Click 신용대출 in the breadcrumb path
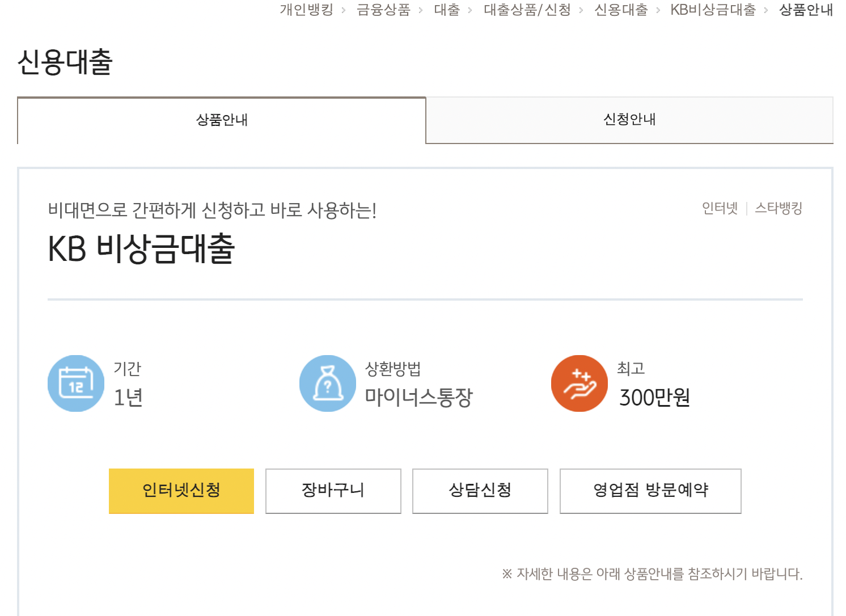Viewport: 846px width, 616px height. coord(621,10)
